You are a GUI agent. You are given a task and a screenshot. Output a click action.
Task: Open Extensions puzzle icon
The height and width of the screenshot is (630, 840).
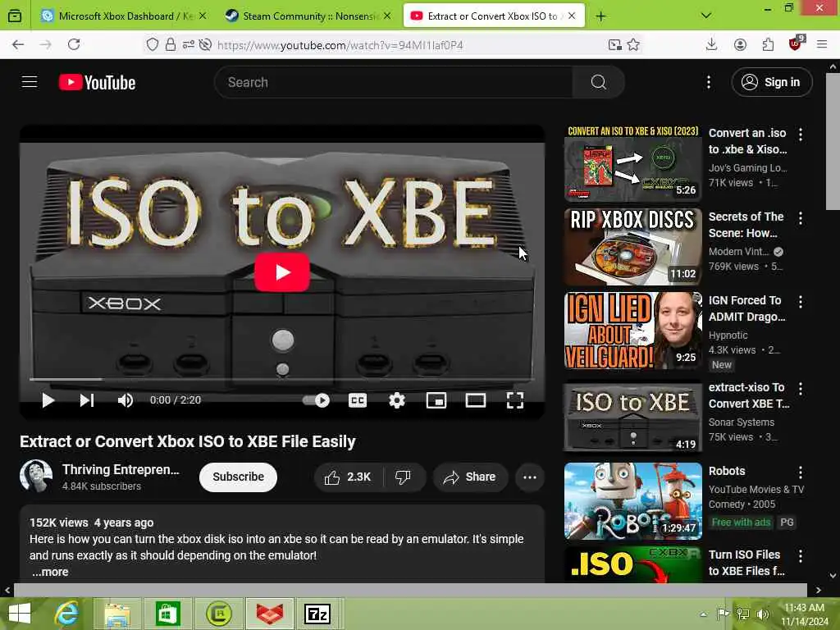tap(768, 44)
